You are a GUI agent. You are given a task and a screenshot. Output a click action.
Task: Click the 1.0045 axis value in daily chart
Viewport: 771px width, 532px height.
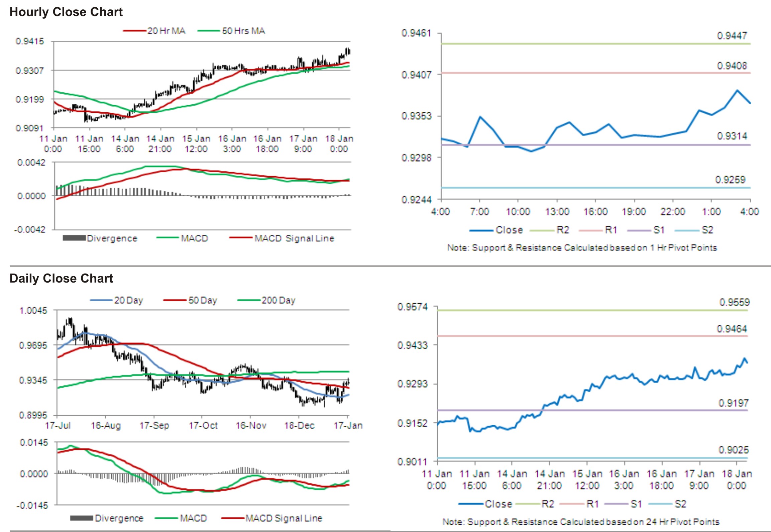(33, 310)
